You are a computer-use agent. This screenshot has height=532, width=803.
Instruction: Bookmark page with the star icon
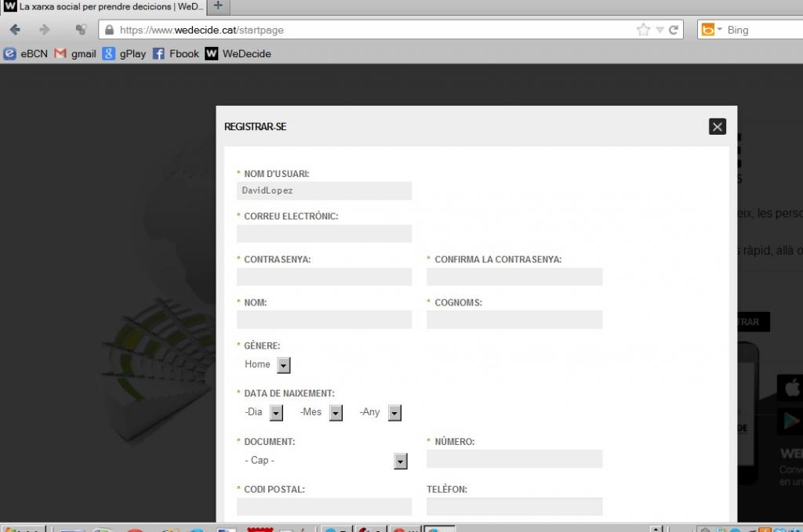click(643, 30)
